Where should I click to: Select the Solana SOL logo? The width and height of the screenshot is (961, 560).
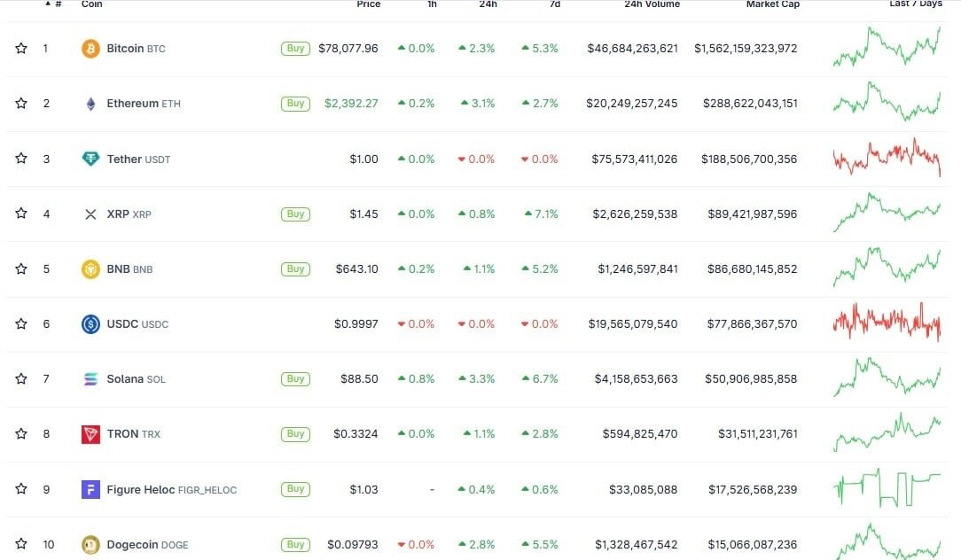[x=90, y=378]
